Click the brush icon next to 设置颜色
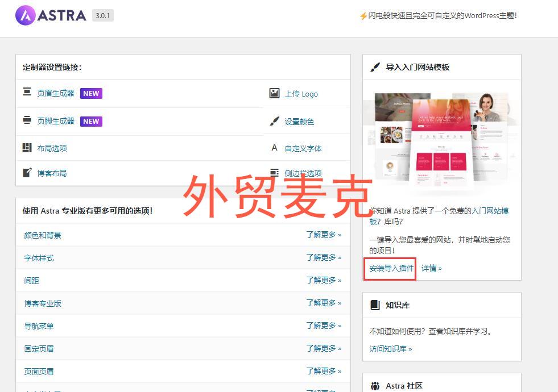Viewport: 558px width, 392px height. click(274, 121)
